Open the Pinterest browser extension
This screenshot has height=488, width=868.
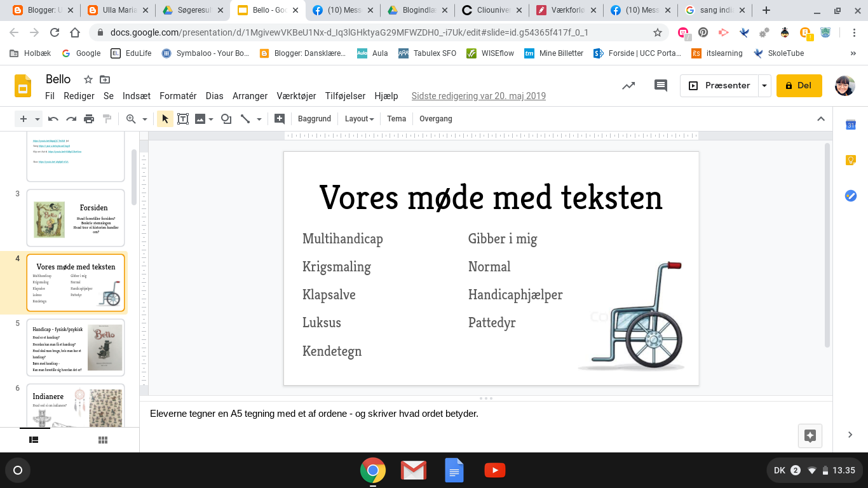(x=703, y=32)
